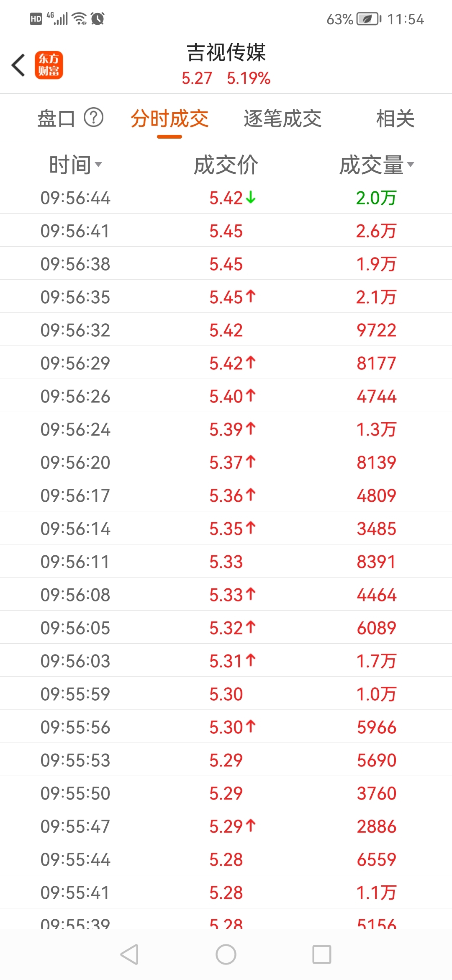The width and height of the screenshot is (452, 980).
Task: Tap the green down arrow next to 5.42
Action: [x=250, y=197]
